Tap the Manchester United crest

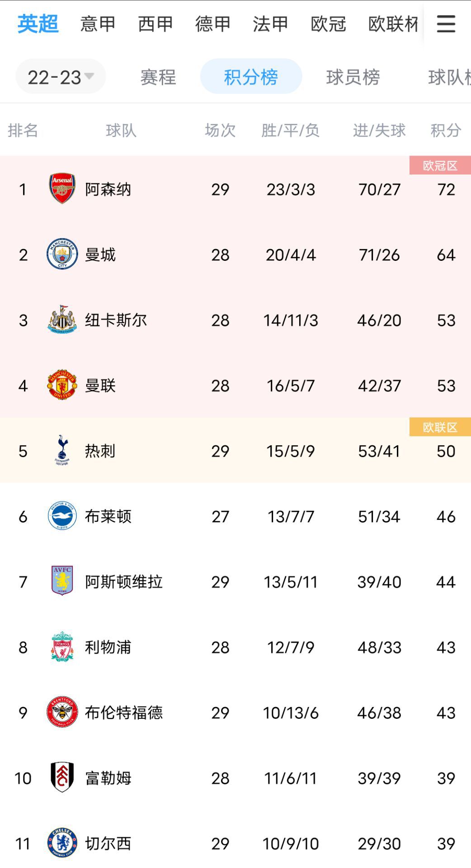tap(62, 385)
